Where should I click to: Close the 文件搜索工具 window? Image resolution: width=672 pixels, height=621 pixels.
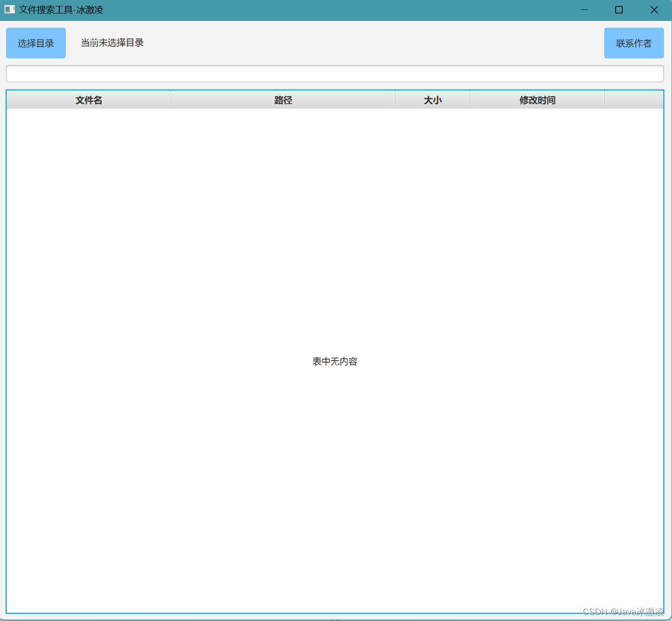point(654,9)
